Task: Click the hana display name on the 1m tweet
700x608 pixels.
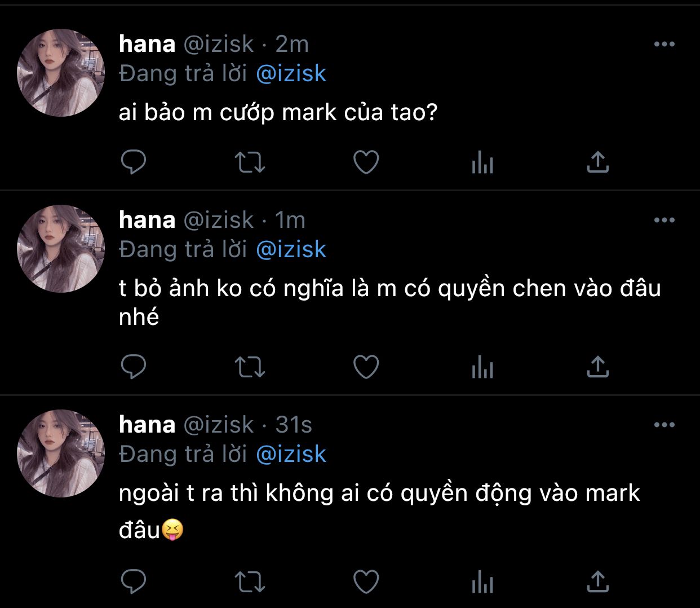Action: tap(147, 220)
